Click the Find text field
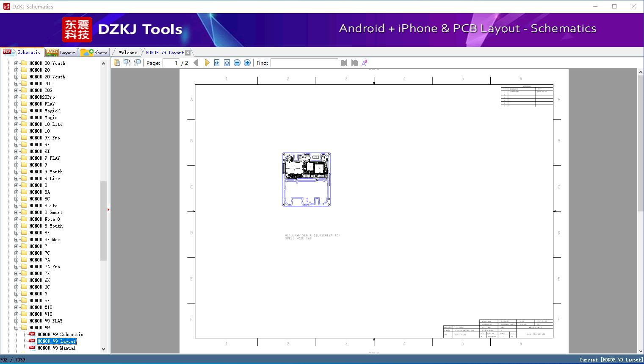644x364 pixels. [305, 63]
